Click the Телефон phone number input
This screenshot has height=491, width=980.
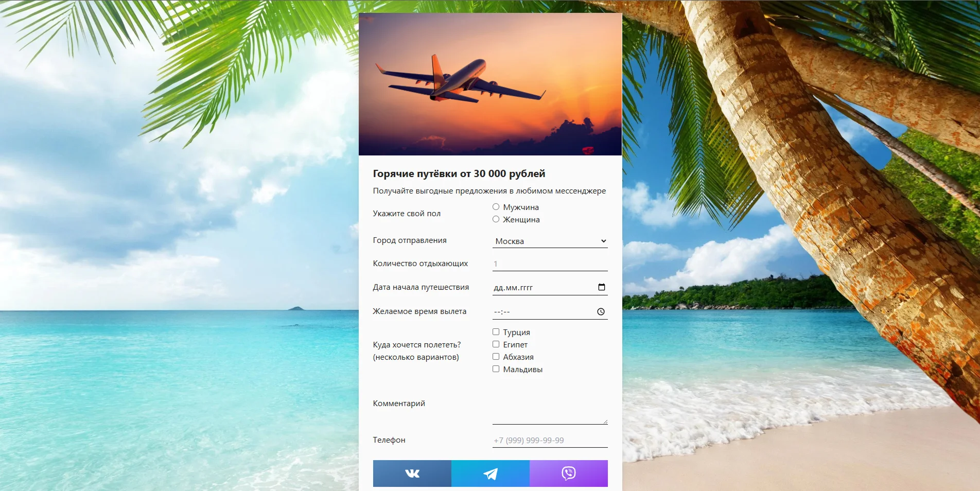(x=550, y=441)
